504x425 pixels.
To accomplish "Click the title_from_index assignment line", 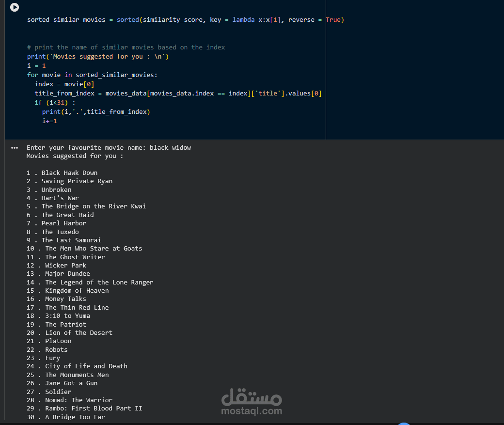I will coord(178,93).
